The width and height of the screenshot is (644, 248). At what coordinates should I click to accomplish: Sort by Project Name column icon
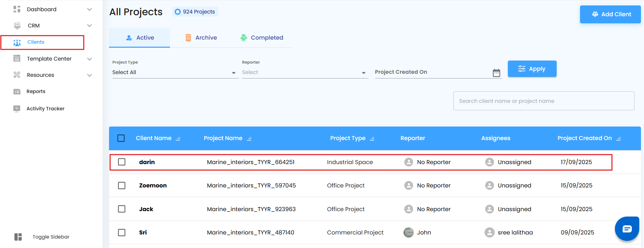pyautogui.click(x=249, y=139)
